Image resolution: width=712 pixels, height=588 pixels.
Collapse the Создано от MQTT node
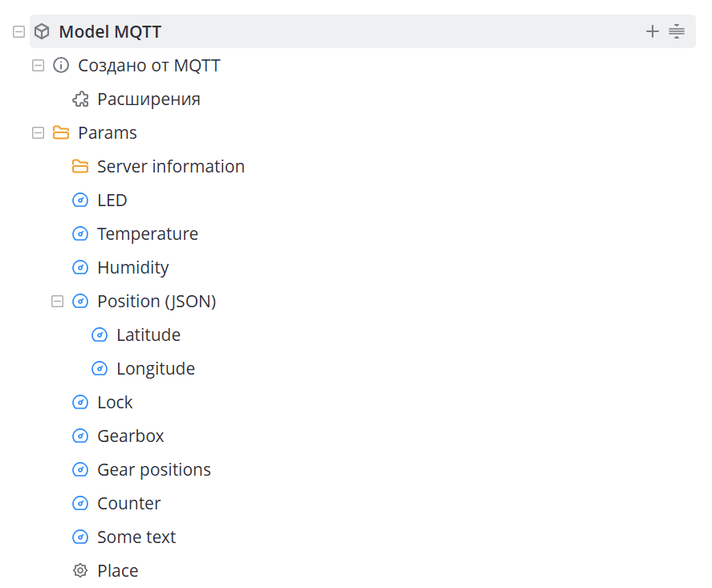click(x=39, y=65)
